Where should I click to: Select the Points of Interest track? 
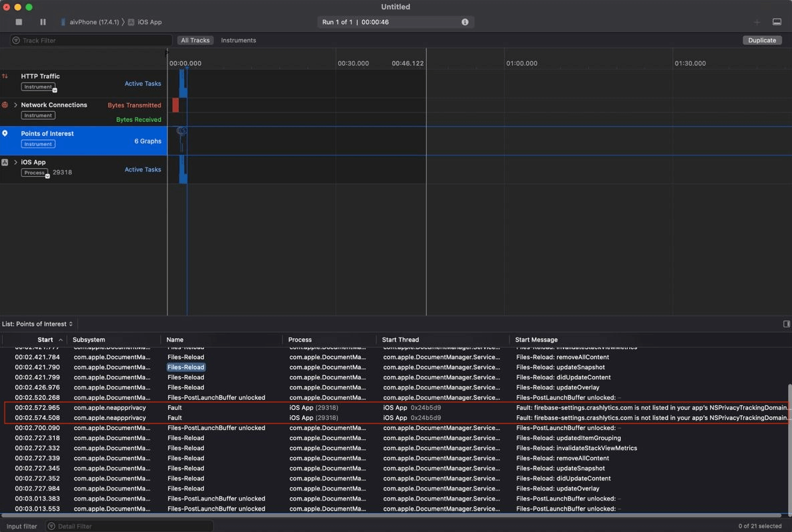(x=83, y=141)
